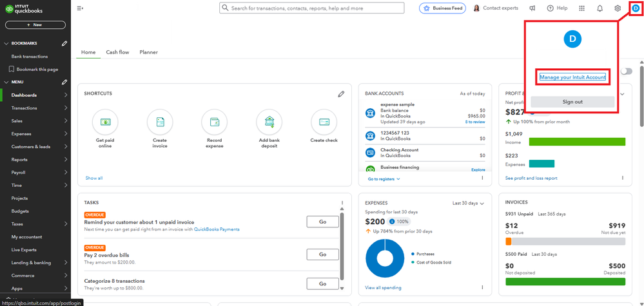The image size is (644, 306).
Task: Click the D profile avatar in the header
Action: (636, 8)
